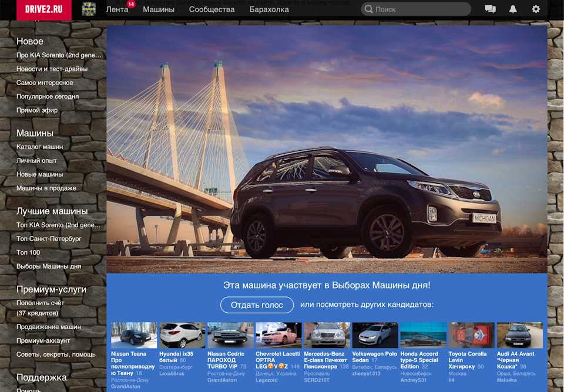564x392 pixels.
Task: Open Каталог машин link
Action: [x=39, y=147]
